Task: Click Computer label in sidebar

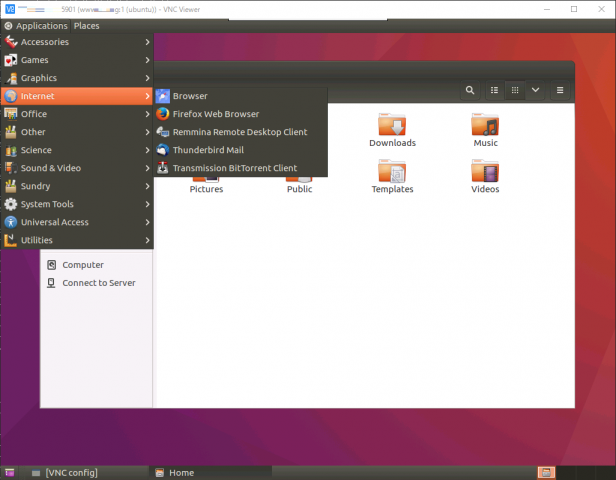Action: click(83, 265)
